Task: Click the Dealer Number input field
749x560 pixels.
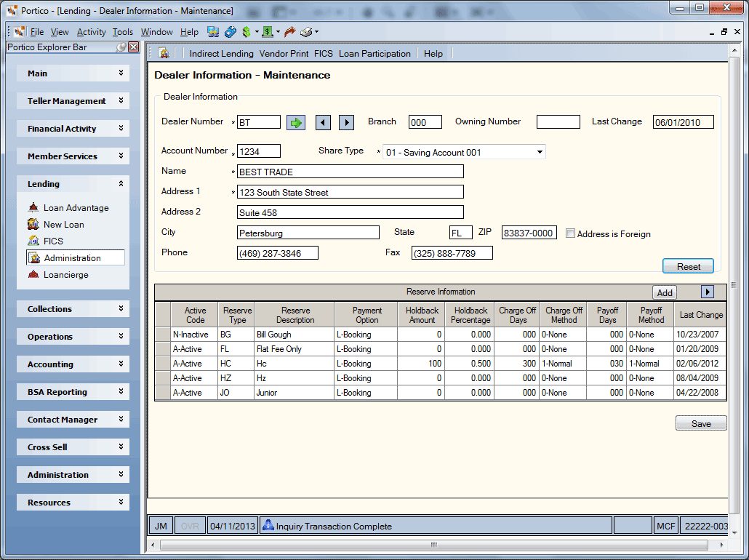Action: (x=258, y=122)
